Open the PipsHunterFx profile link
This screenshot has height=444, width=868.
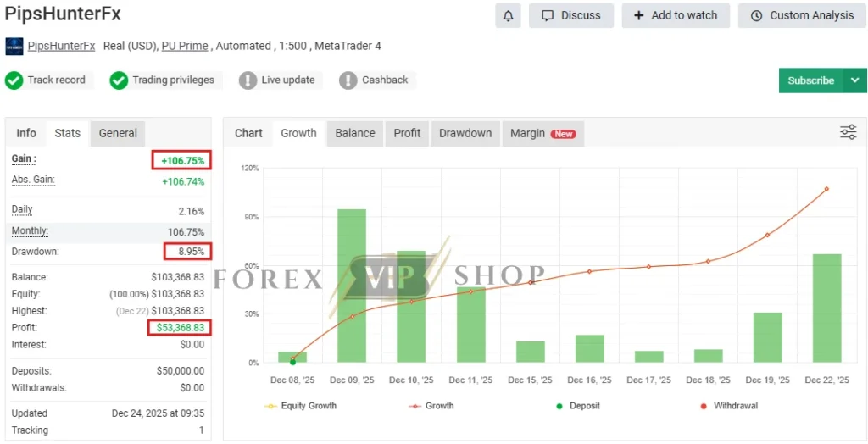[x=61, y=46]
